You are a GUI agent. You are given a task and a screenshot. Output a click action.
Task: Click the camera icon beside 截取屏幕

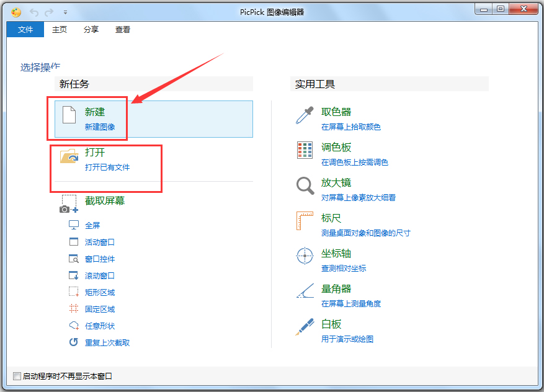pos(69,204)
